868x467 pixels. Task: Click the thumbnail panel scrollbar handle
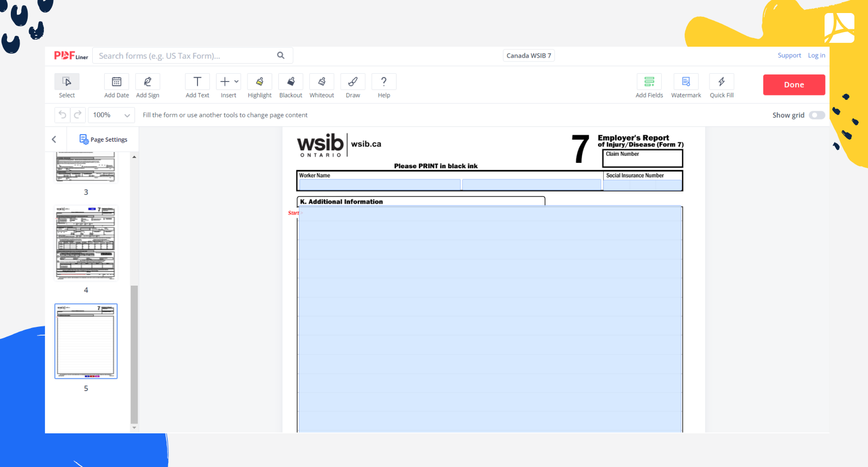(134, 354)
